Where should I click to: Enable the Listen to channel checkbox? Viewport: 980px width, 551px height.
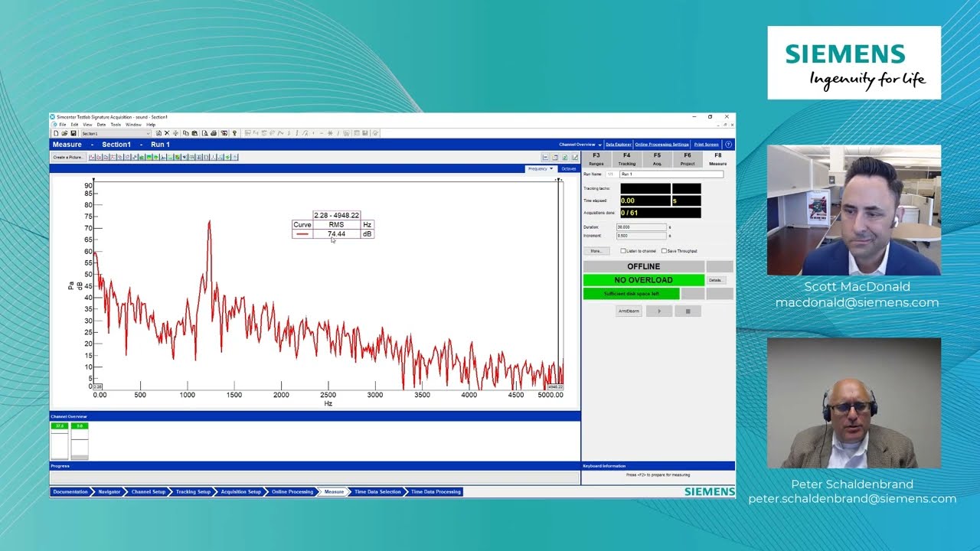[623, 251]
